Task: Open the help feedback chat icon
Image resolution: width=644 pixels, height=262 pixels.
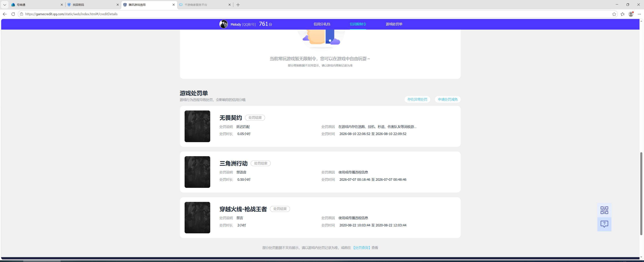Action: tap(604, 224)
